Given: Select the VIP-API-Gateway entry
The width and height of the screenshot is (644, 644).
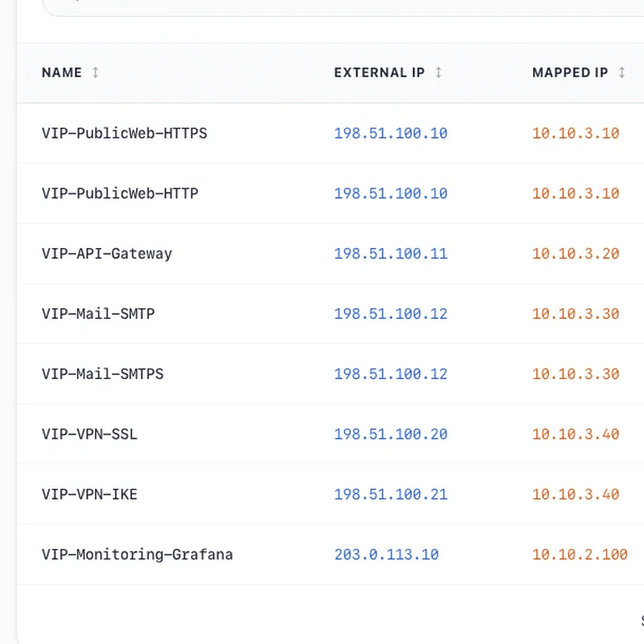Looking at the screenshot, I should [x=106, y=253].
